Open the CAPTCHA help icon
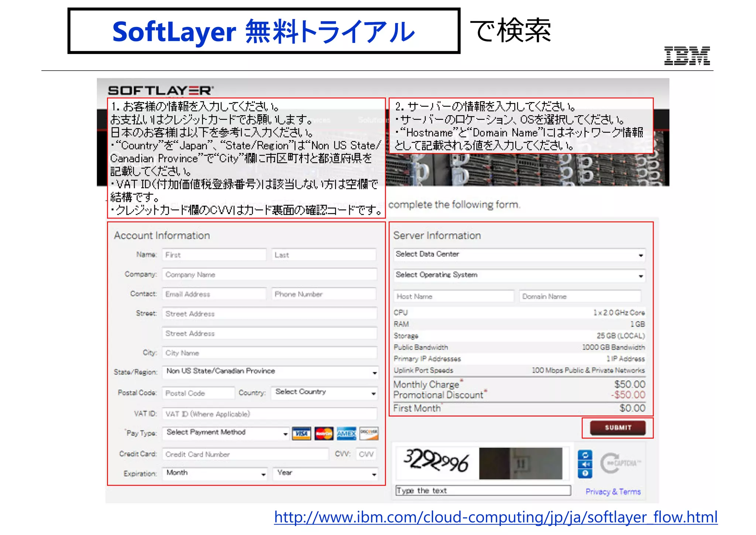Screen dimensions: 756x535 pyautogui.click(x=585, y=473)
